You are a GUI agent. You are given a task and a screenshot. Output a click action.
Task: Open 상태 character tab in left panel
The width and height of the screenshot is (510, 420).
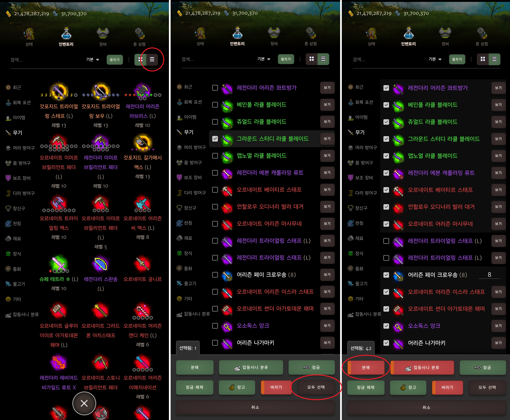pos(29,37)
